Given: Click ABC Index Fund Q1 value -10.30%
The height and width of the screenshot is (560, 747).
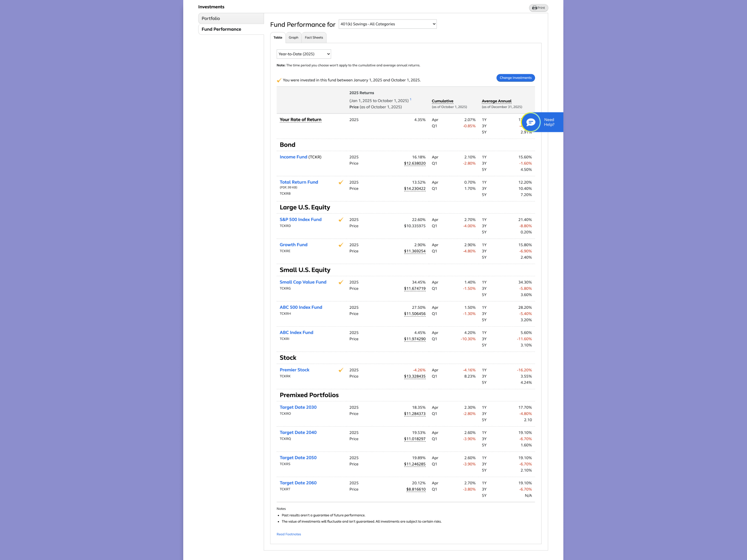Looking at the screenshot, I should click(468, 339).
